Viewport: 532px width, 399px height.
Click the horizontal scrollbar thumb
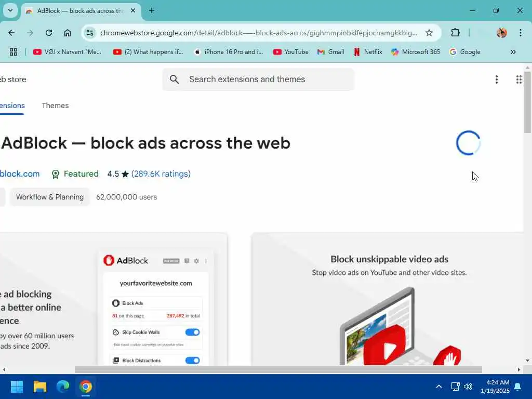point(278,369)
